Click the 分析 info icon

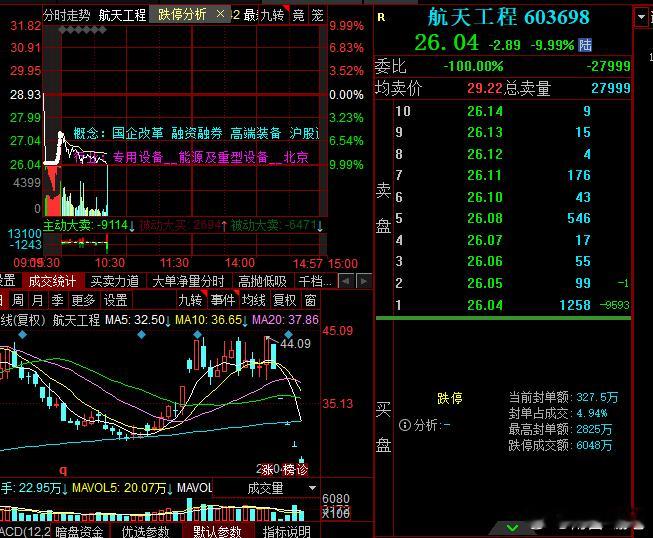(x=404, y=425)
